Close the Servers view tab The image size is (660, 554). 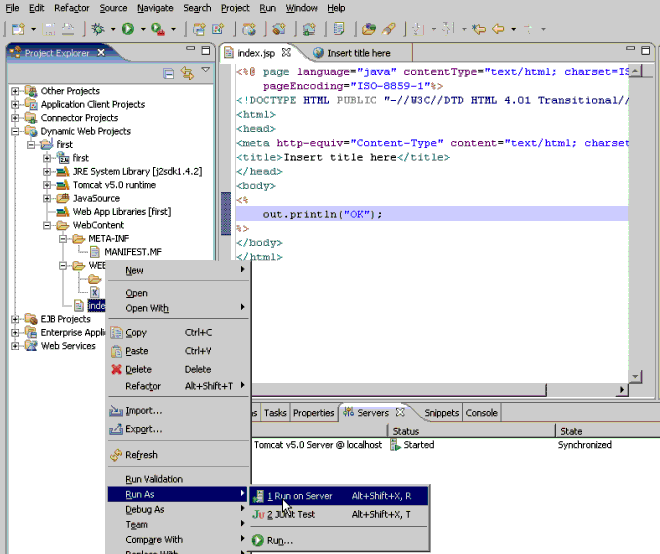click(x=400, y=412)
